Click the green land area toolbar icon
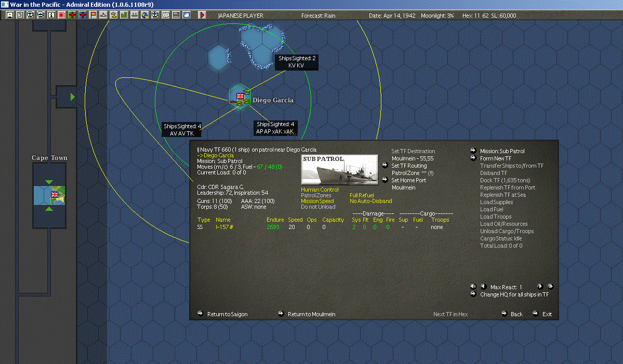The width and height of the screenshot is (623, 364). [124, 15]
